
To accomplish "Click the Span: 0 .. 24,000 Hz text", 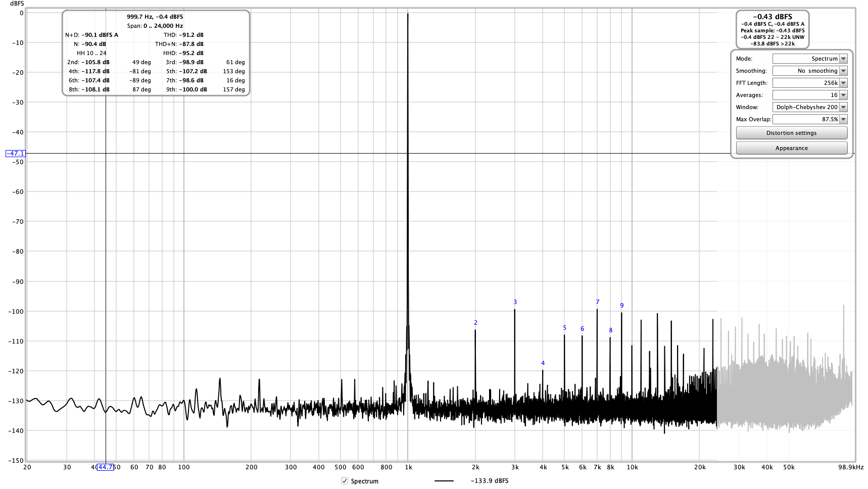I will point(155,26).
